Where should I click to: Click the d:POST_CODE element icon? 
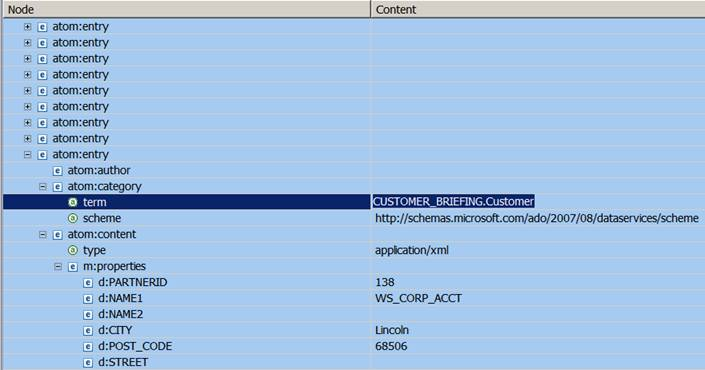point(88,347)
